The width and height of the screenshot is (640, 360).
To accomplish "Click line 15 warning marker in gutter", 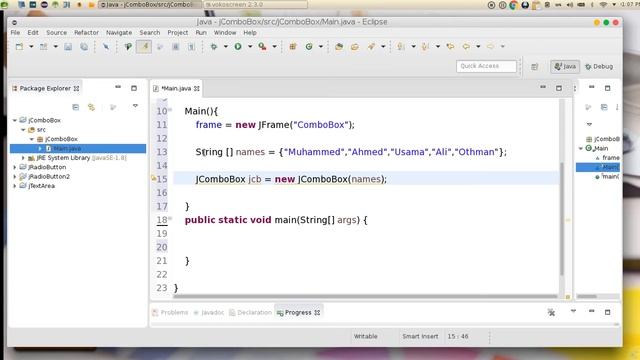I will click(153, 178).
